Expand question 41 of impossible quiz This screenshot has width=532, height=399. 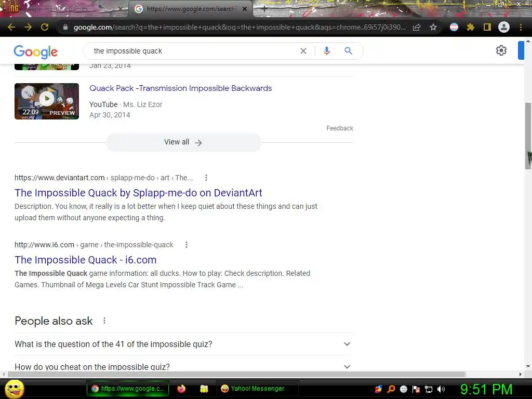pyautogui.click(x=183, y=344)
